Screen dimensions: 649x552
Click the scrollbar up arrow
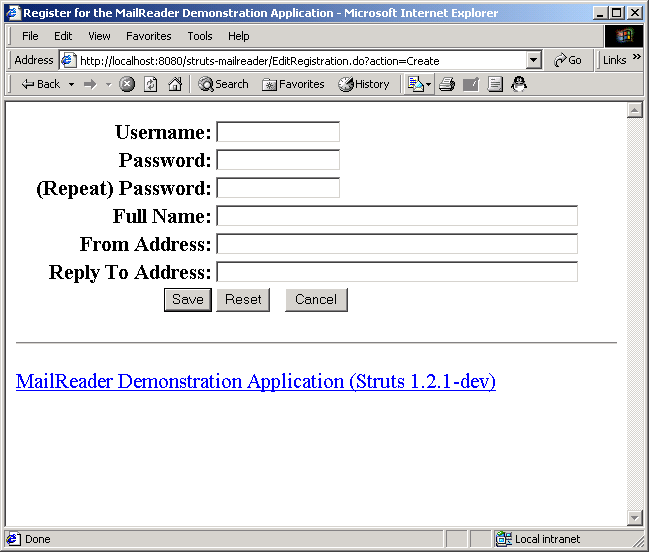click(635, 110)
